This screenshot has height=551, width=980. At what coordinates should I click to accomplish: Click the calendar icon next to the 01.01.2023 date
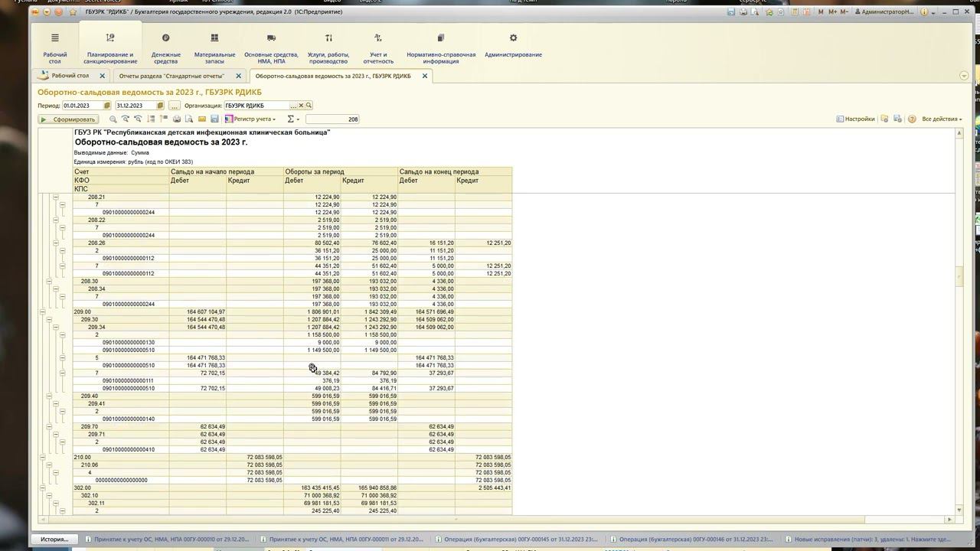click(x=107, y=106)
